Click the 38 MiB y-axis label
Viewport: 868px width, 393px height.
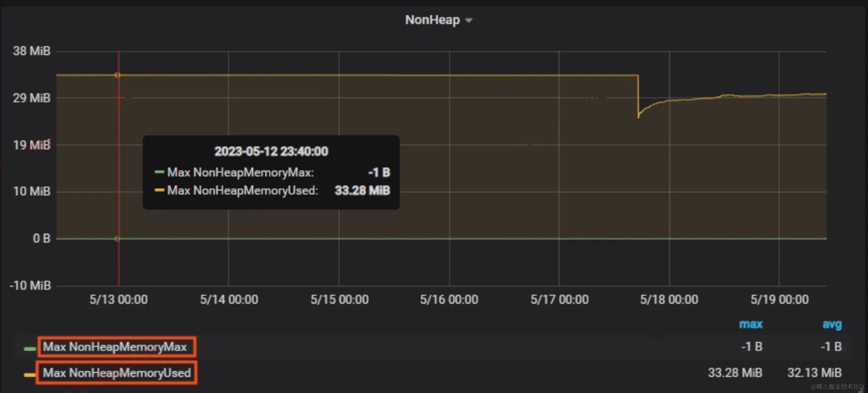(x=32, y=51)
